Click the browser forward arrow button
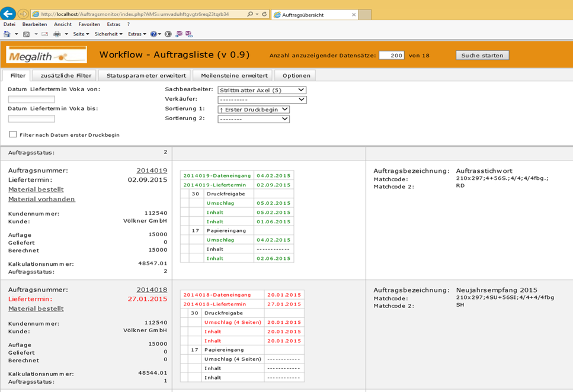 [x=23, y=14]
